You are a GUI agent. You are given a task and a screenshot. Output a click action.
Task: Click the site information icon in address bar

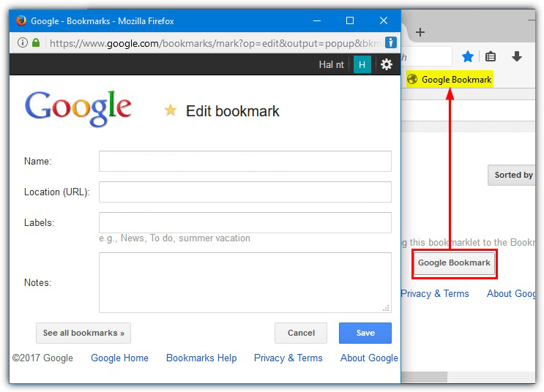point(23,43)
